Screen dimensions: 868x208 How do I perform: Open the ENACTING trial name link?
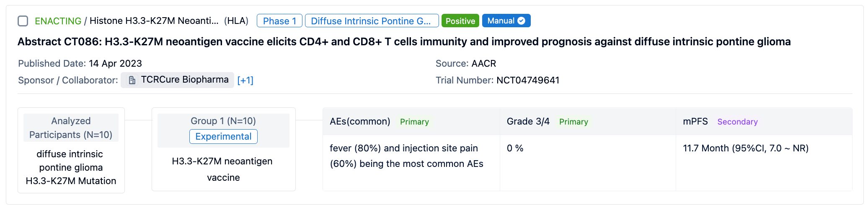coord(58,21)
